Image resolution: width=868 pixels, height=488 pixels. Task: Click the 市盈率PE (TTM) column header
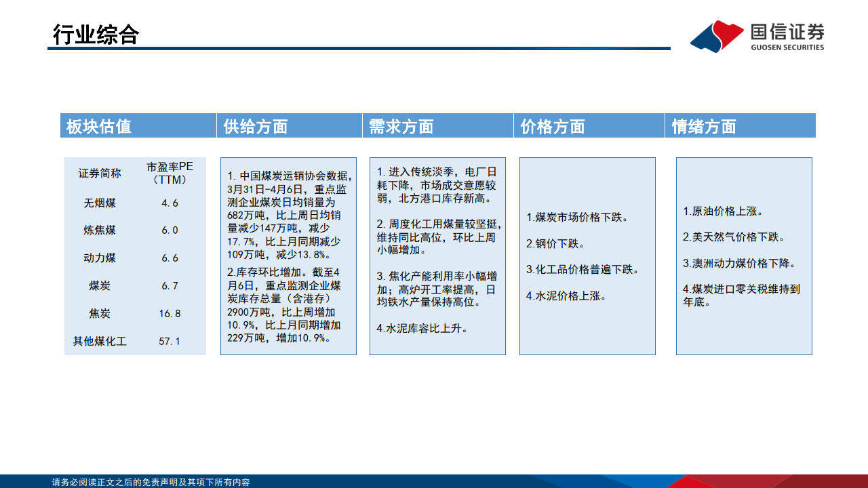[x=170, y=174]
